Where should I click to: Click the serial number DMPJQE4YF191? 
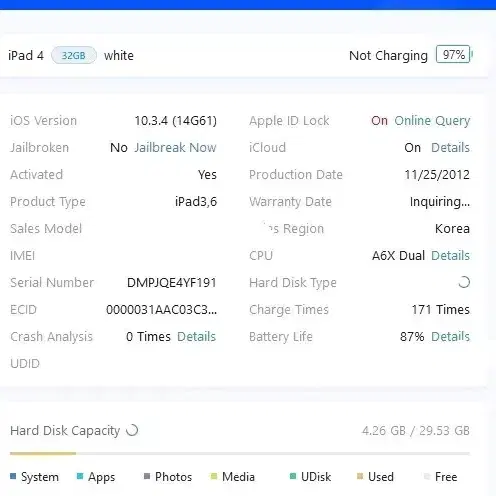(x=172, y=283)
